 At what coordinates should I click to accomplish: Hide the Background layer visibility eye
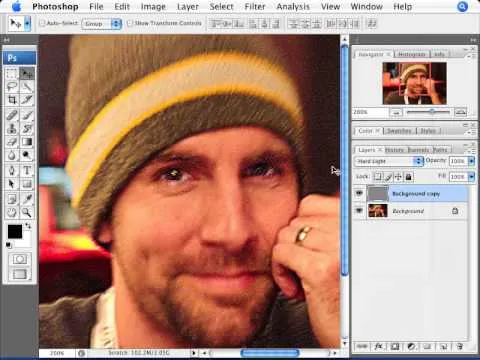click(359, 211)
